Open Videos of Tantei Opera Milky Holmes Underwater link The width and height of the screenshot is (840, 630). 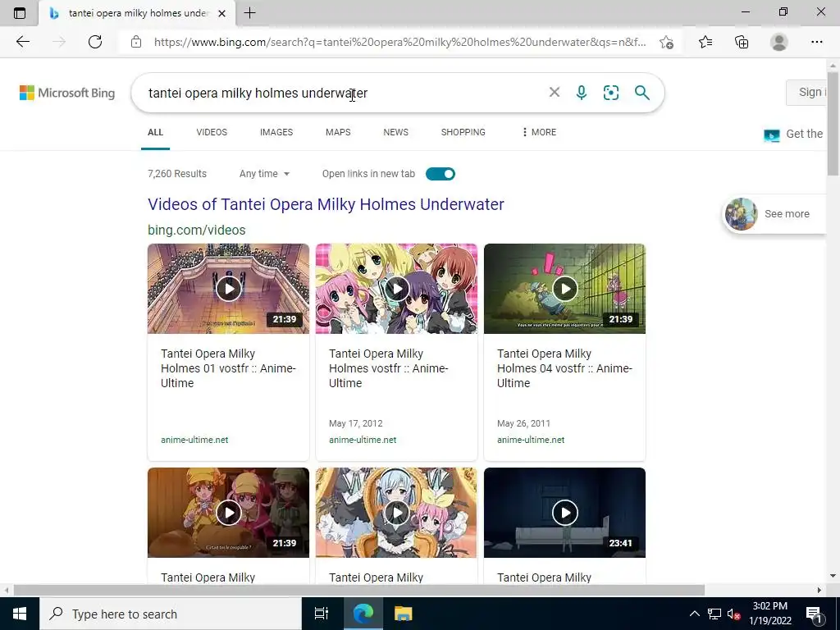[x=326, y=204]
